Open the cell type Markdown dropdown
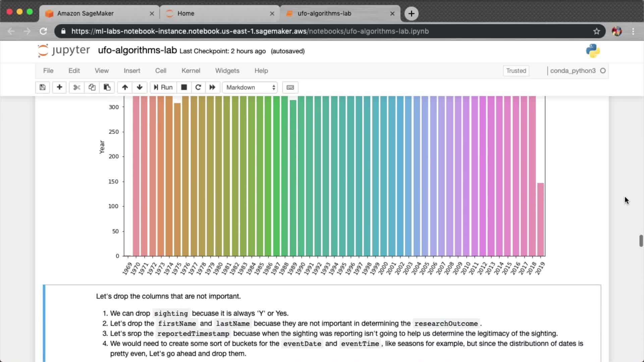The image size is (644, 362). click(x=250, y=87)
